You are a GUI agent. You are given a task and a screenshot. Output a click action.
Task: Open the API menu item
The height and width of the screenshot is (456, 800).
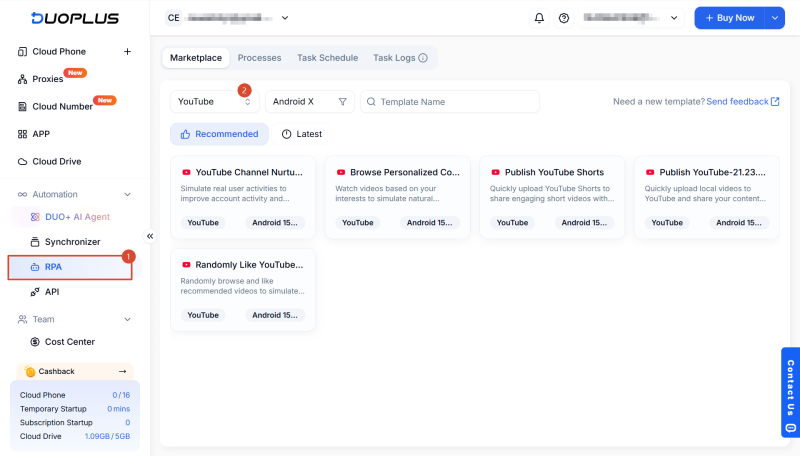(52, 292)
